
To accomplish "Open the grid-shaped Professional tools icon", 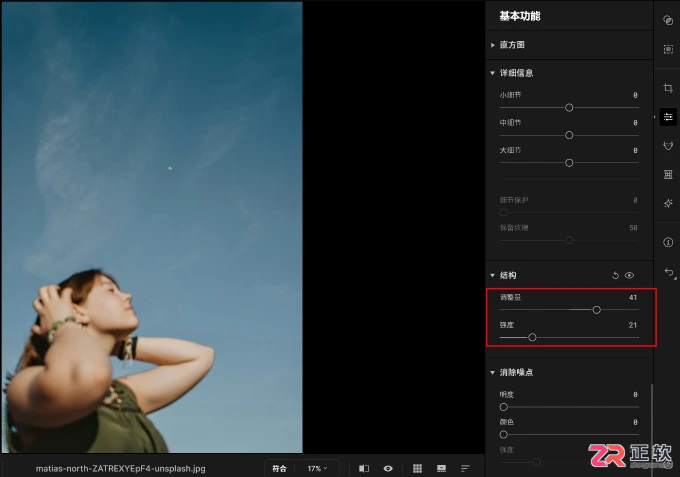I will pos(668,174).
